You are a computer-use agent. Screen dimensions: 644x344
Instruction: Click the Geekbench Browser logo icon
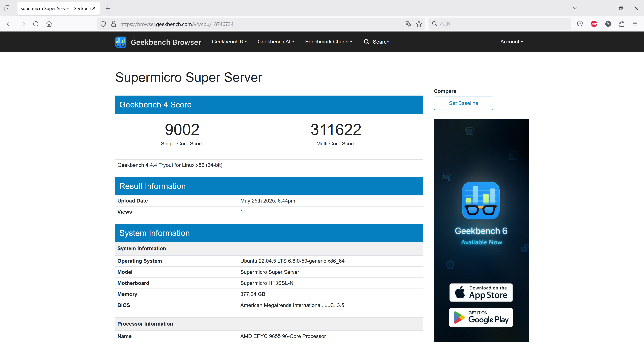point(121,42)
